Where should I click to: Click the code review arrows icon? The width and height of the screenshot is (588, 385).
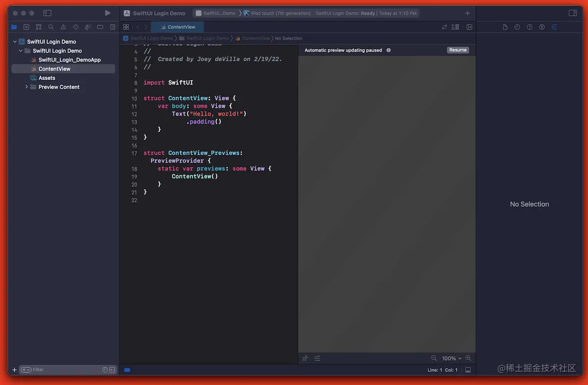pyautogui.click(x=444, y=27)
